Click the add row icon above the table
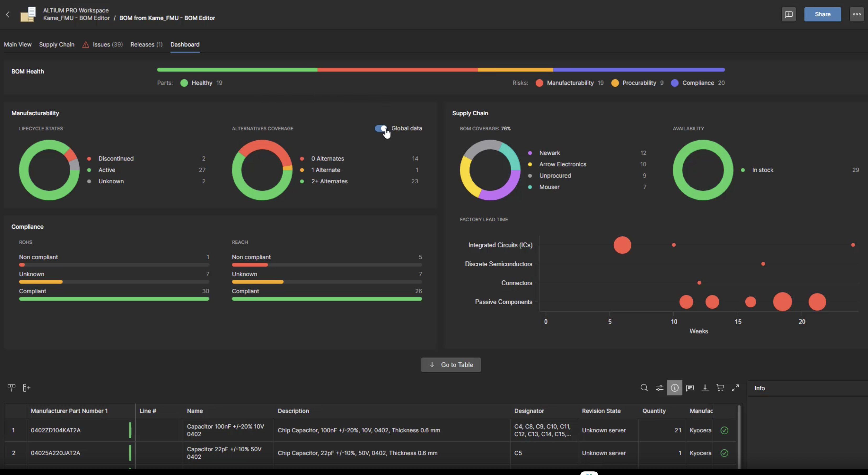868x475 pixels. click(11, 388)
